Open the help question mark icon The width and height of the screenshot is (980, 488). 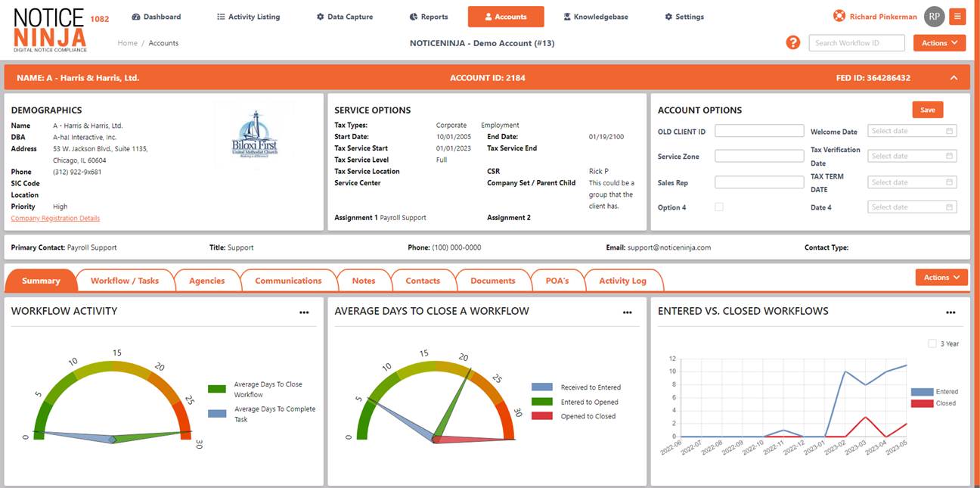pyautogui.click(x=792, y=42)
